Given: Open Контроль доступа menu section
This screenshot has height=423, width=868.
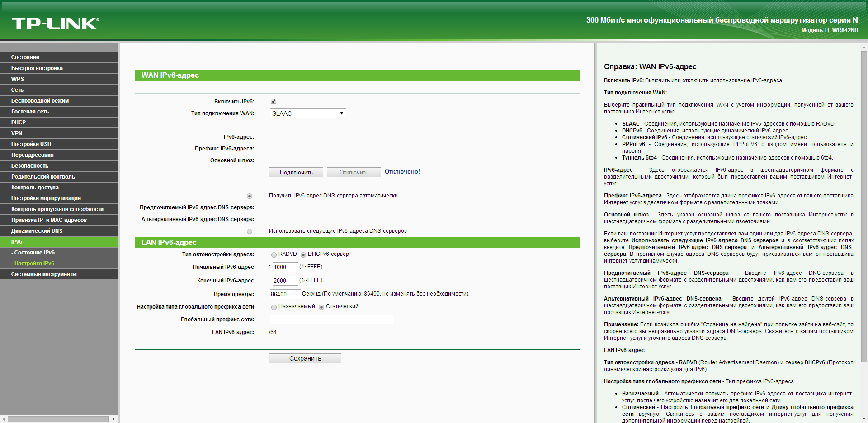Looking at the screenshot, I should coord(59,188).
